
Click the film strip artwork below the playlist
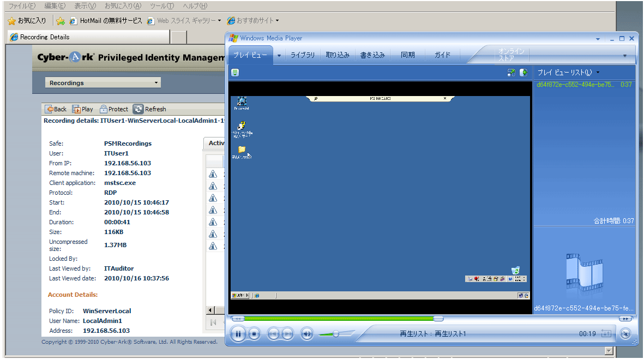point(584,274)
